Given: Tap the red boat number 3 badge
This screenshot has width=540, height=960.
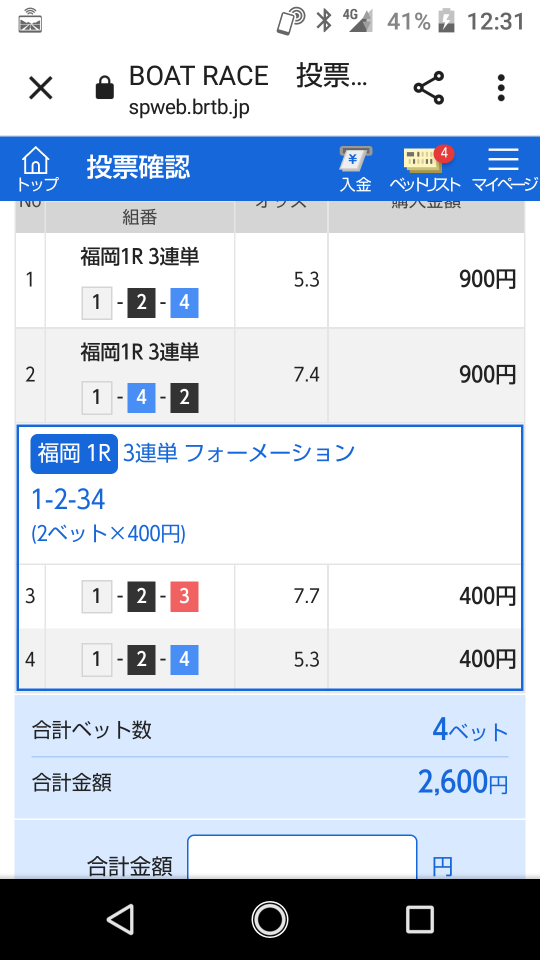Looking at the screenshot, I should (184, 596).
